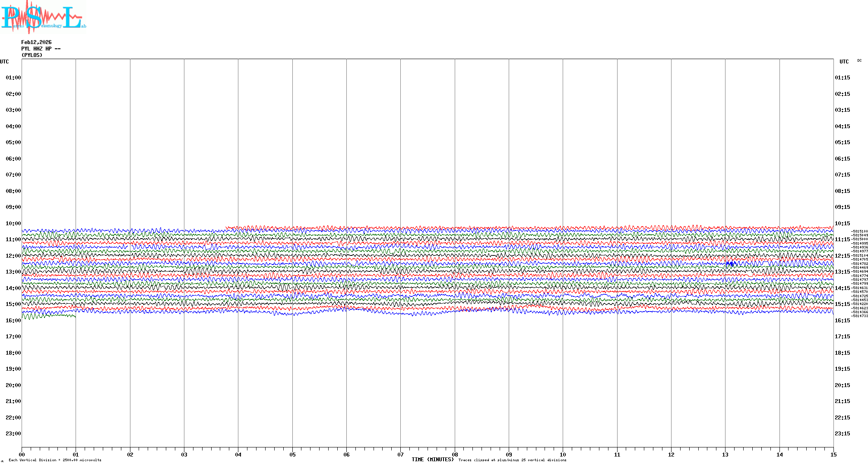Click the right UTC axis header
Screen dimensions: 868x466
844,62
